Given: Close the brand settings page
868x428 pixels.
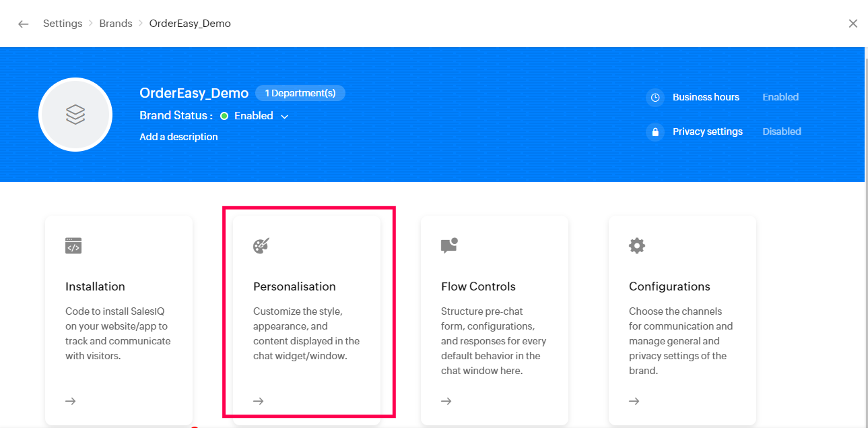Looking at the screenshot, I should (853, 24).
